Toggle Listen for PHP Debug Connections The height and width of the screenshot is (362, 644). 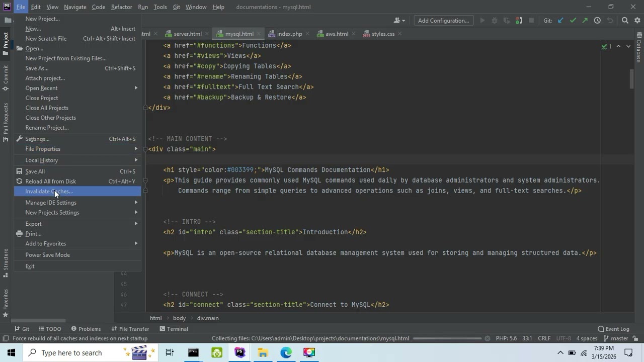pos(518,21)
